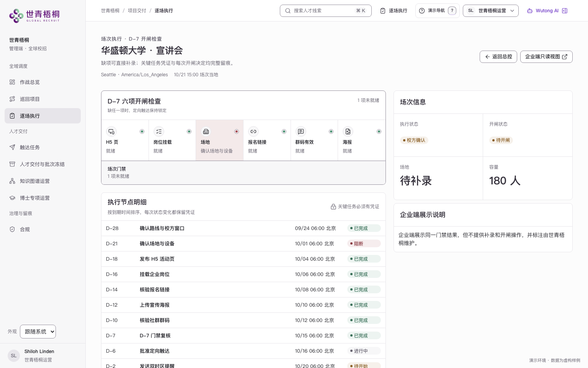Open 合规 shield icon item
The image size is (588, 368).
[12, 229]
